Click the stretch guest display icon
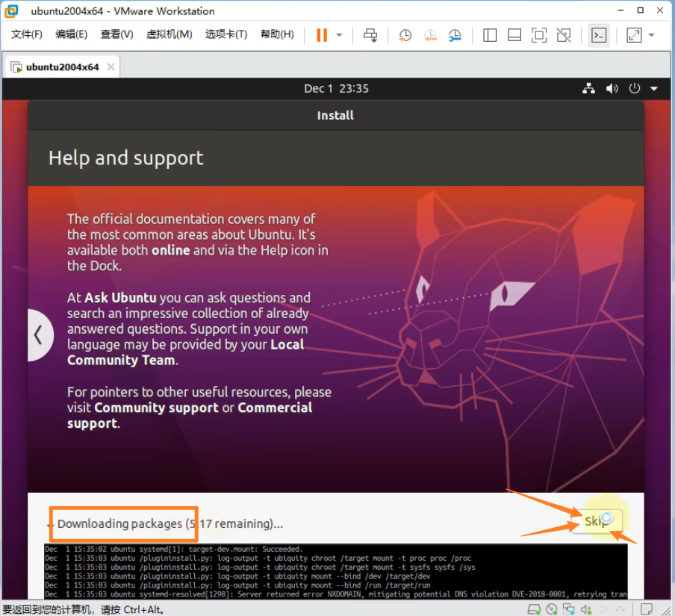 pyautogui.click(x=634, y=35)
